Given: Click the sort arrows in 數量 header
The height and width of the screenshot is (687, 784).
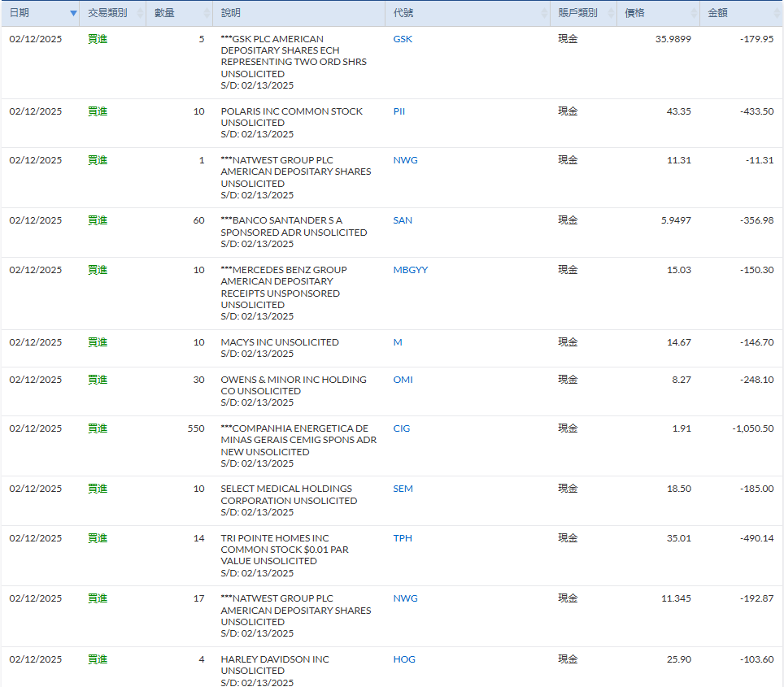Looking at the screenshot, I should pyautogui.click(x=207, y=14).
